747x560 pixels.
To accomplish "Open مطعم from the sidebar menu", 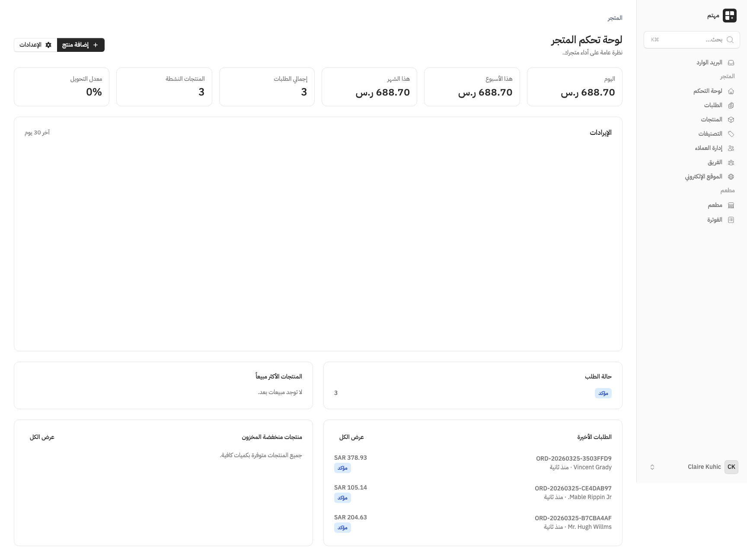I will point(717,205).
